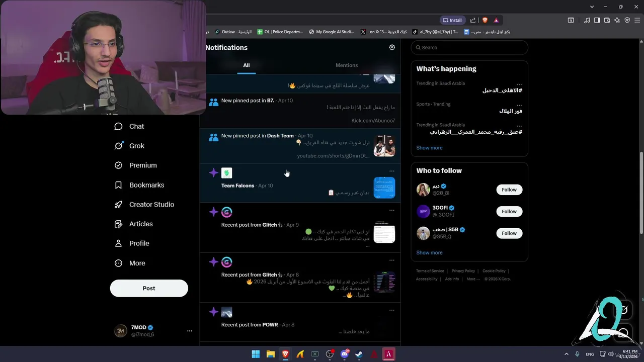This screenshot has height=362, width=644.
Task: Open Dash Team post image thumbnail
Action: [384, 146]
